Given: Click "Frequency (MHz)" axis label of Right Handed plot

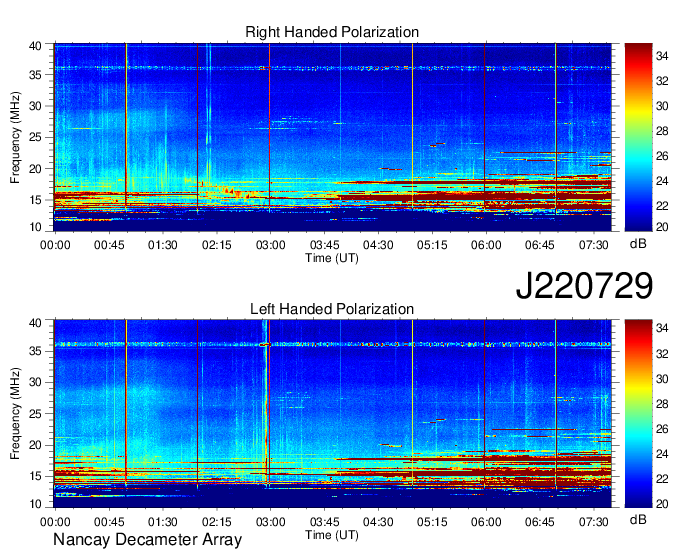Looking at the screenshot, I should (15, 137).
